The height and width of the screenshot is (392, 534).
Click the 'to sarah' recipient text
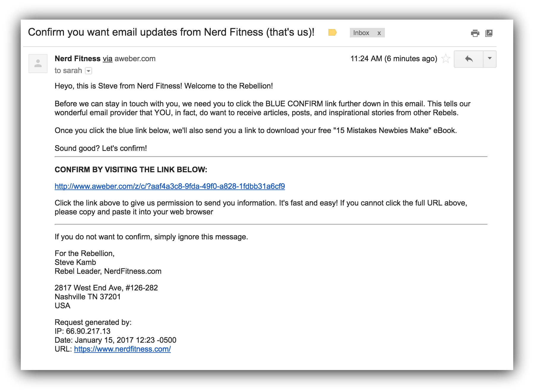(x=68, y=71)
